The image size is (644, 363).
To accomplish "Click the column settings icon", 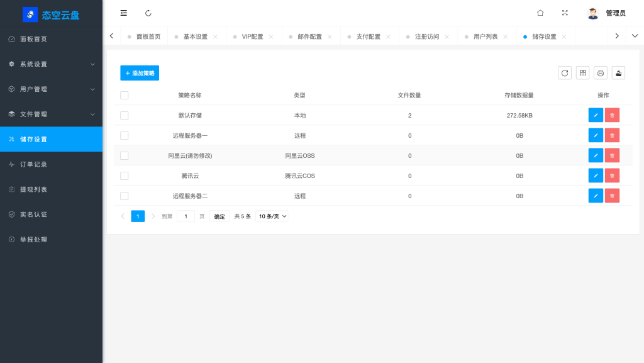I will coord(582,72).
